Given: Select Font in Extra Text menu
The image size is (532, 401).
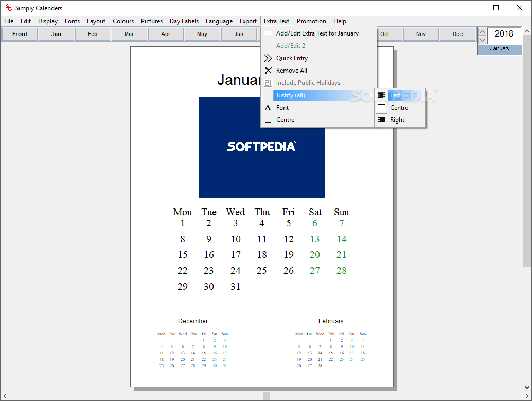Looking at the screenshot, I should point(319,108).
